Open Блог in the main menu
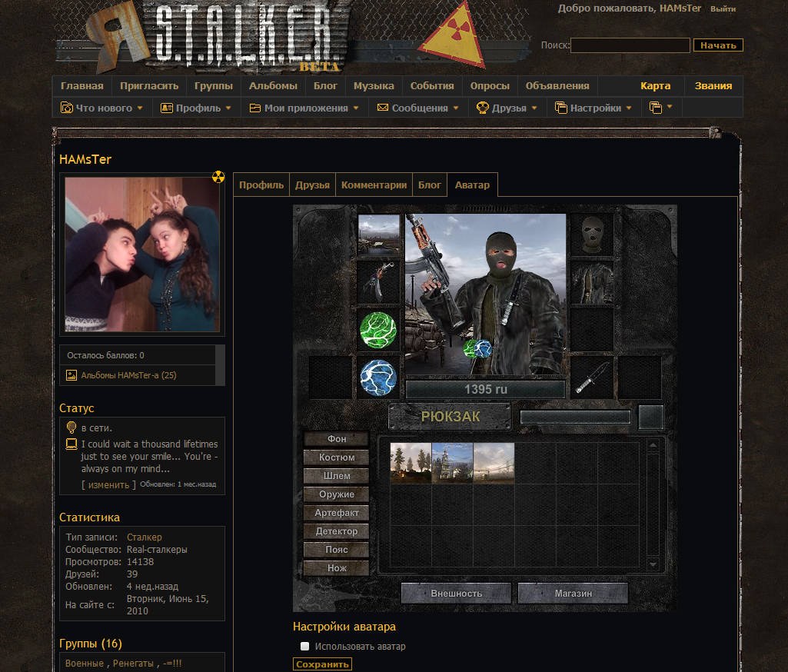The height and width of the screenshot is (672, 788). coord(326,85)
